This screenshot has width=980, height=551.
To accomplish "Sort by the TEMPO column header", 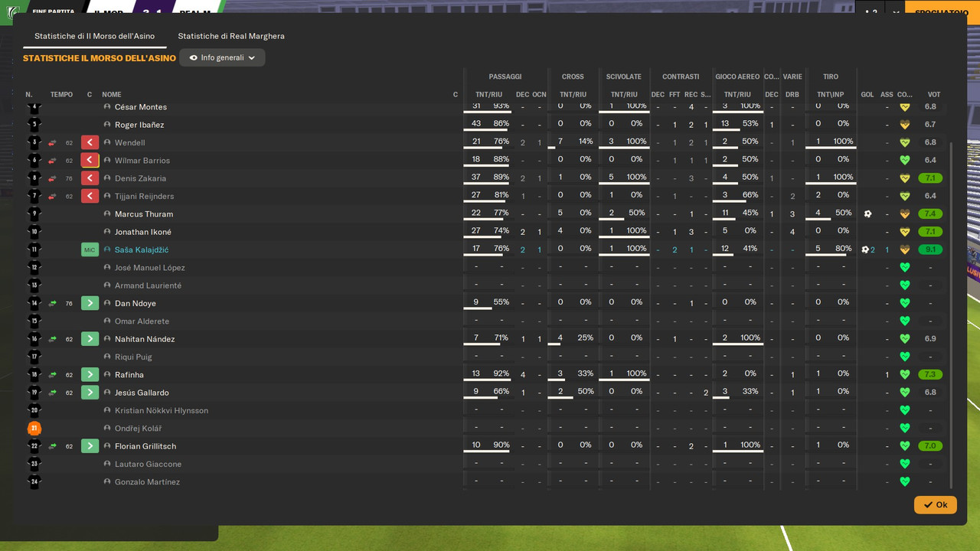I will click(62, 95).
